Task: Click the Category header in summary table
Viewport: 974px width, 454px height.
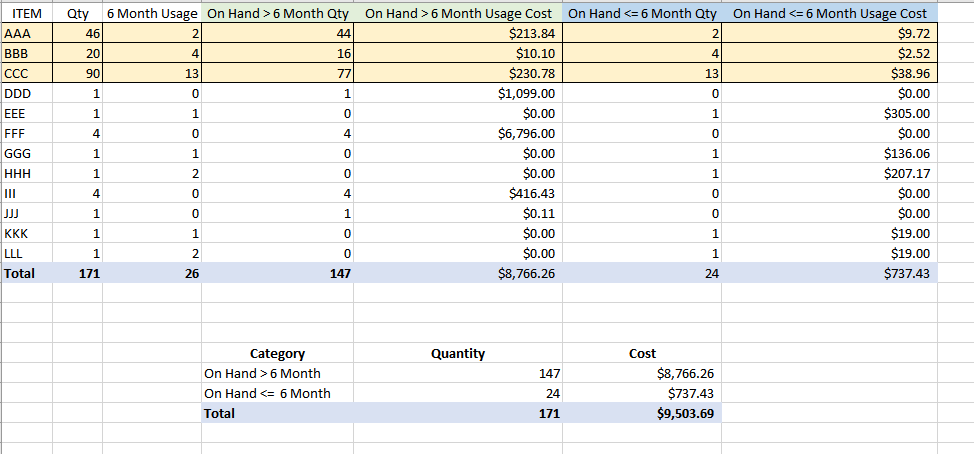Action: [x=278, y=353]
